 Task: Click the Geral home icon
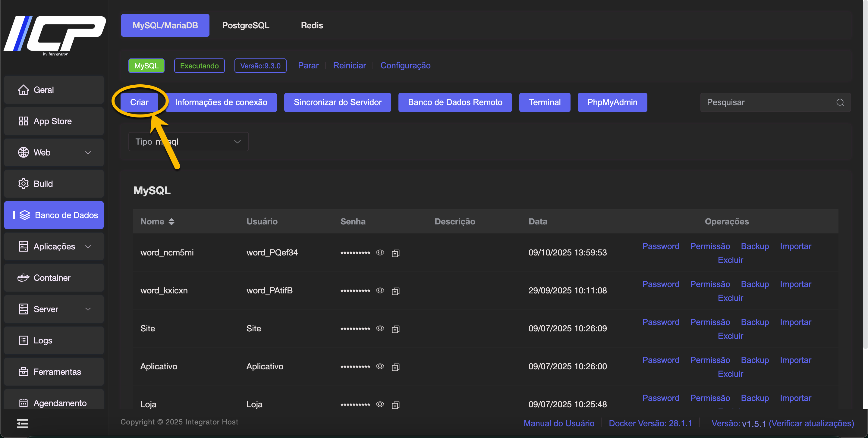[x=23, y=90]
